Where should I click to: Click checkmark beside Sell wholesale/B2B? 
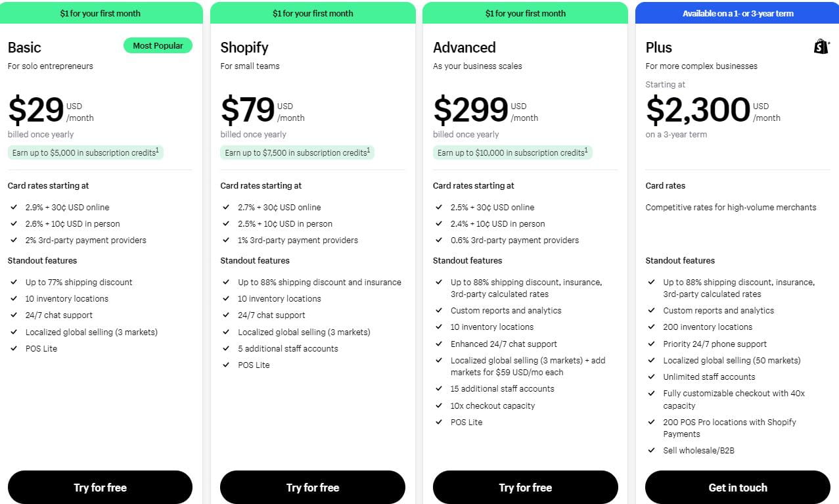coord(652,450)
